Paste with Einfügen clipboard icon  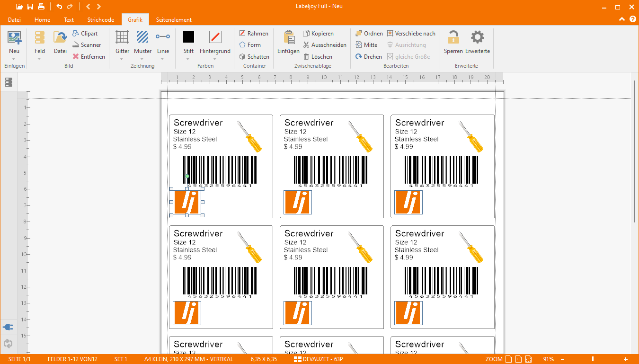[x=288, y=43]
